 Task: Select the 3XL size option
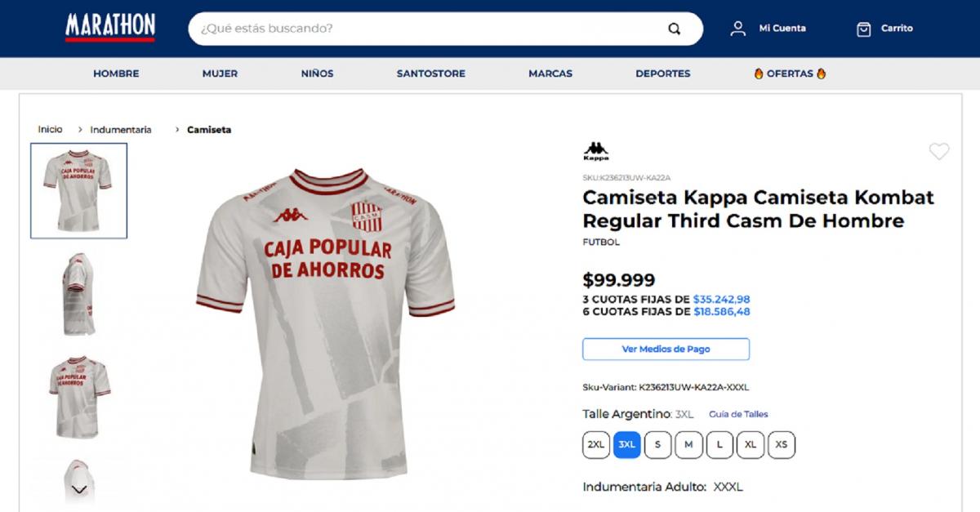[626, 444]
